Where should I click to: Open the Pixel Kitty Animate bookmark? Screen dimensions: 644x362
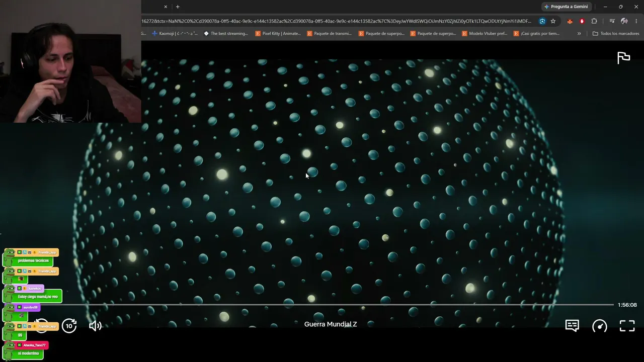(278, 34)
